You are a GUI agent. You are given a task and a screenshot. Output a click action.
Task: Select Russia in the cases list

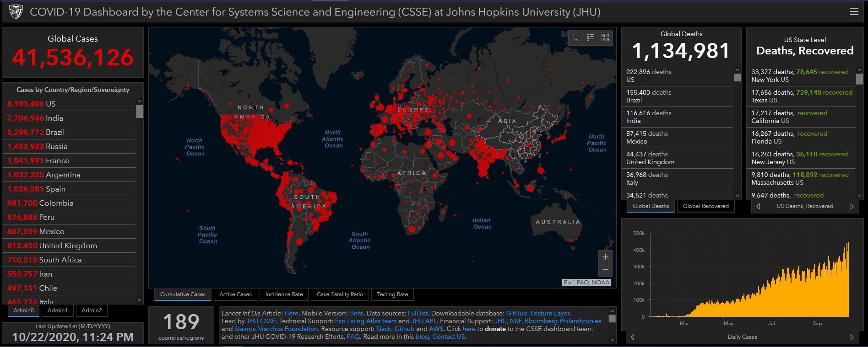point(69,146)
